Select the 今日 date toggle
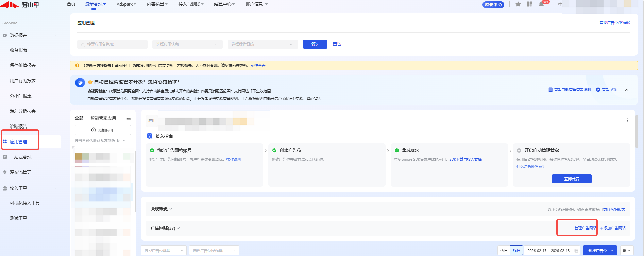644x256 pixels. (504, 251)
